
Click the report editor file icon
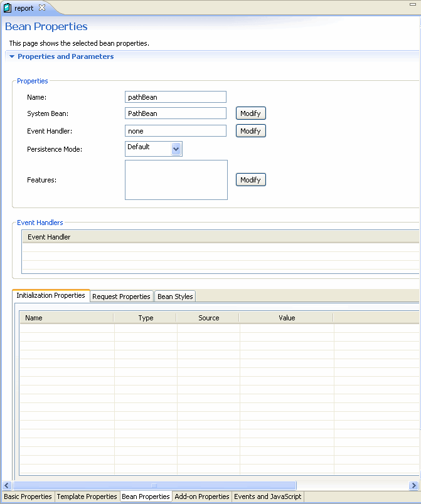coord(7,8)
